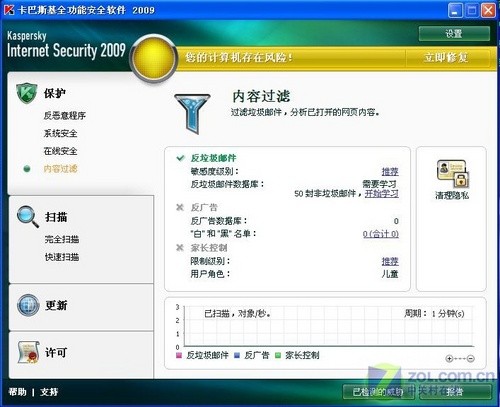The width and height of the screenshot is (500, 407).
Task: Click the funnel content filter icon
Action: [192, 113]
